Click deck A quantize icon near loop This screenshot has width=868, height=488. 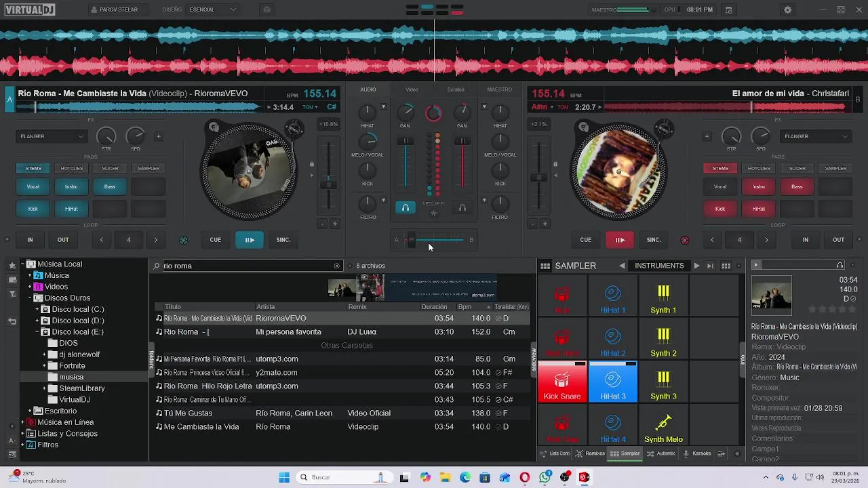[x=183, y=240]
